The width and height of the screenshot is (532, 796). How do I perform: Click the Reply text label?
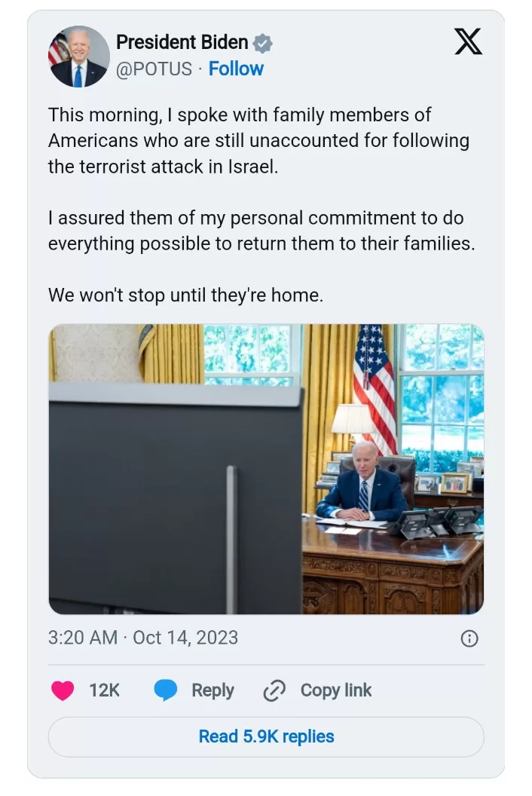tap(212, 690)
